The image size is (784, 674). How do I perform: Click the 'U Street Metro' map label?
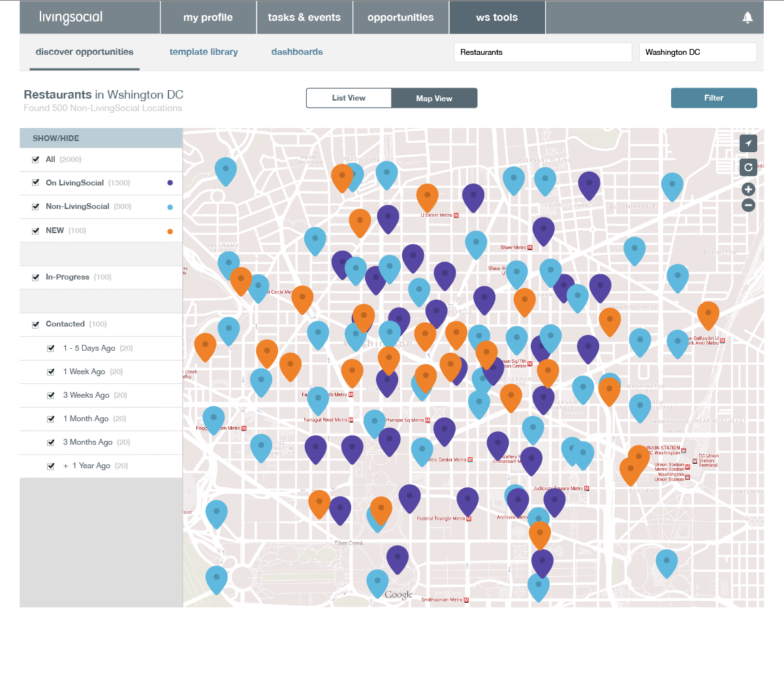[x=437, y=216]
